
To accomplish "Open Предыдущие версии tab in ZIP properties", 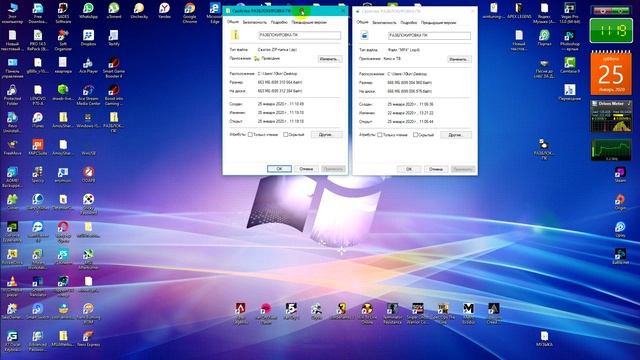I will pos(309,22).
